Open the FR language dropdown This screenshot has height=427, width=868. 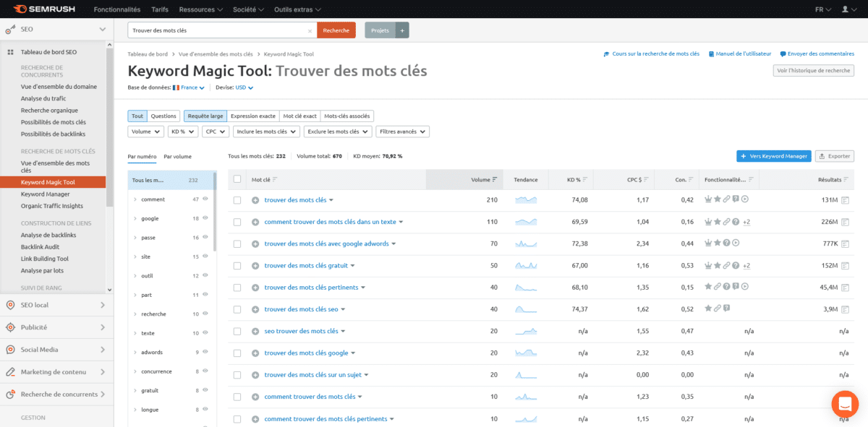[x=822, y=9]
